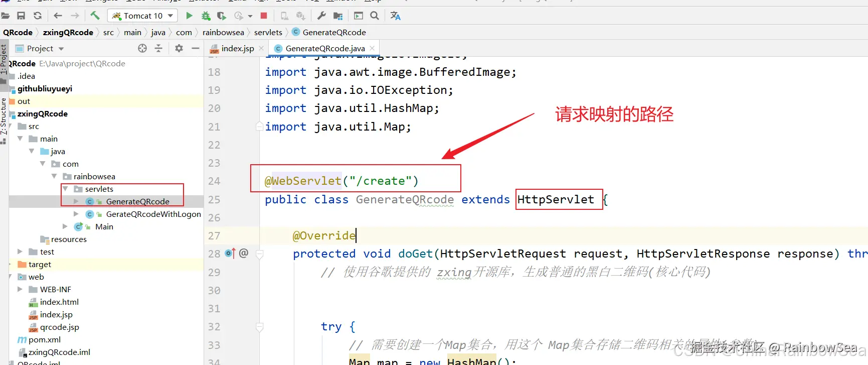The height and width of the screenshot is (365, 868).
Task: Select the .idea folder in tree
Action: pos(26,76)
